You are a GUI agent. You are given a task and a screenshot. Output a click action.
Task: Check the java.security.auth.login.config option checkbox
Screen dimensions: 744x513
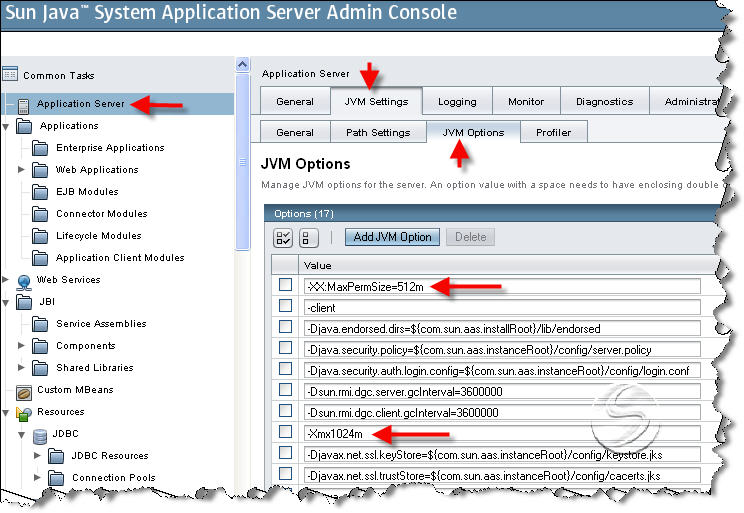285,369
